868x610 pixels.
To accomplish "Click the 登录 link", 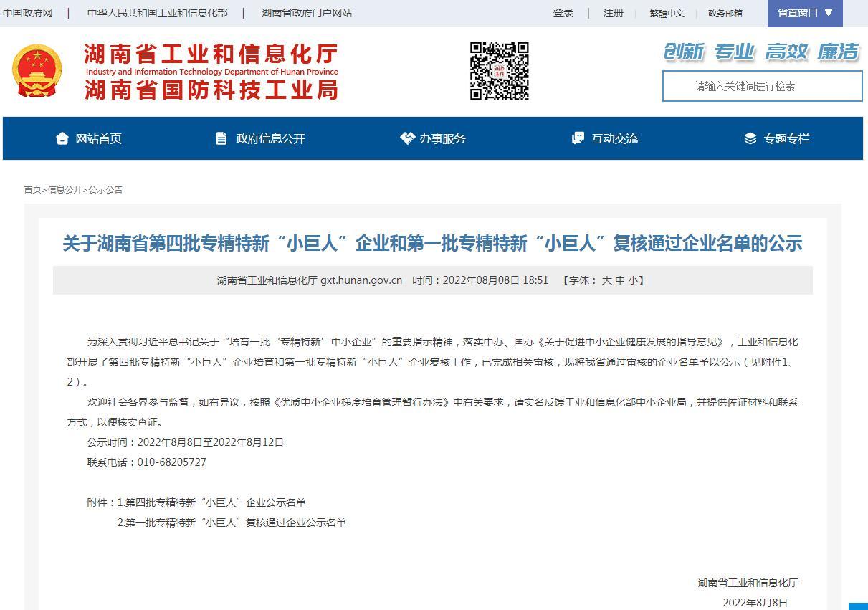I will click(x=563, y=13).
